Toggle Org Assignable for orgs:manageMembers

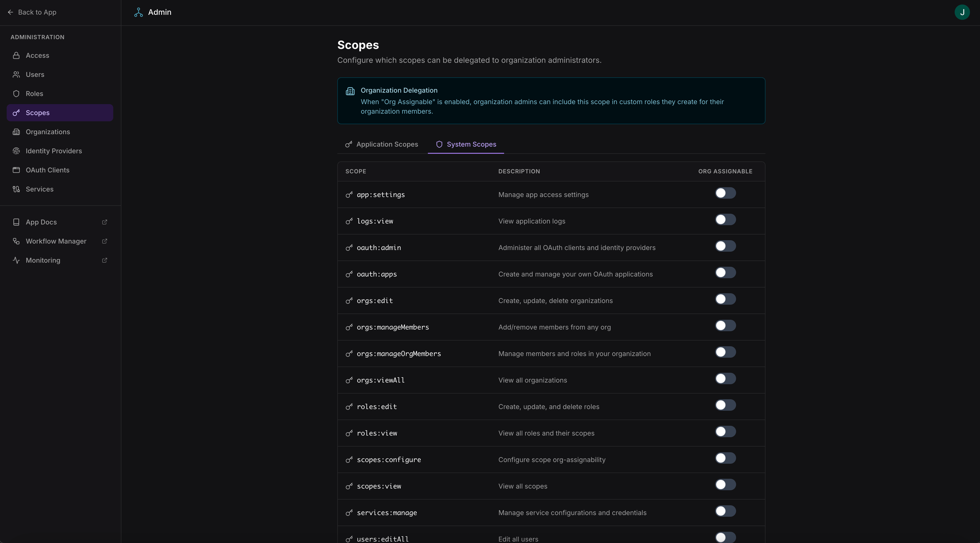(x=725, y=325)
